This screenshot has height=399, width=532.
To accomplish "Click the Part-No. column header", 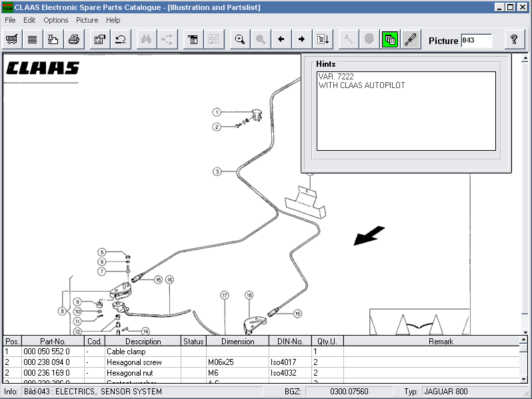I will tap(53, 341).
